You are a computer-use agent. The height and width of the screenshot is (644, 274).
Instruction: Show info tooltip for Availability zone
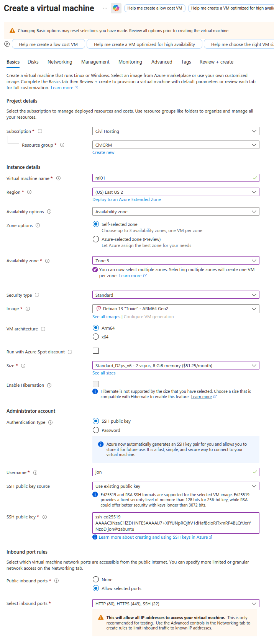click(48, 261)
